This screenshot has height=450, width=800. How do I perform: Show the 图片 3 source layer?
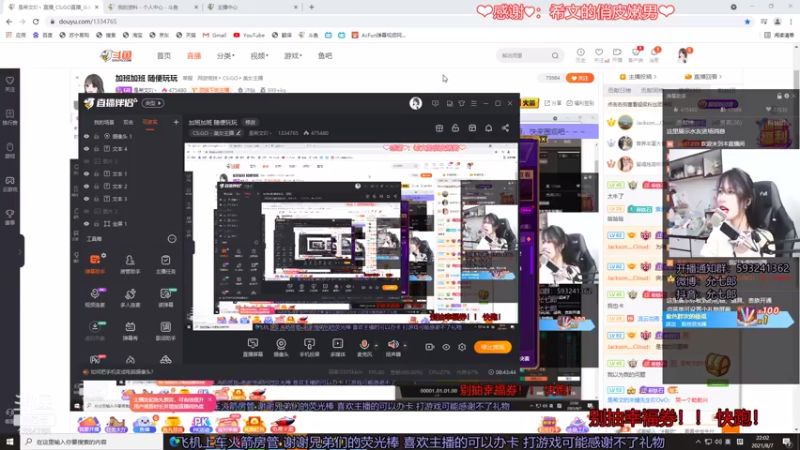pos(86,161)
